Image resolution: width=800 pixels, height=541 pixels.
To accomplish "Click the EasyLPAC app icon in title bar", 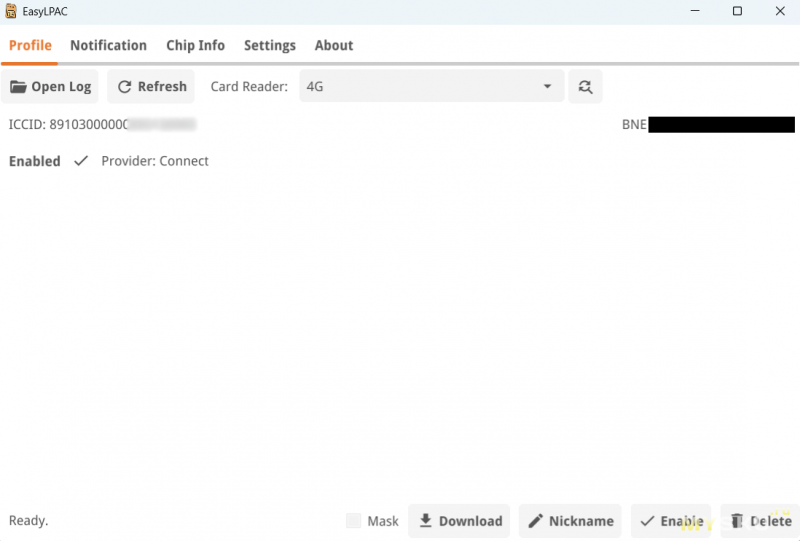I will [11, 12].
